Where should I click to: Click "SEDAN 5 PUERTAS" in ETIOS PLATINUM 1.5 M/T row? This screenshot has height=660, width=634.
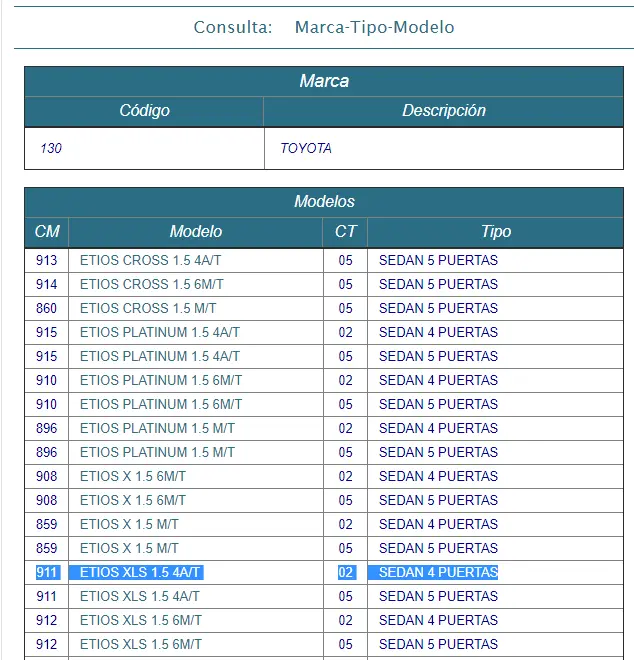(x=438, y=452)
